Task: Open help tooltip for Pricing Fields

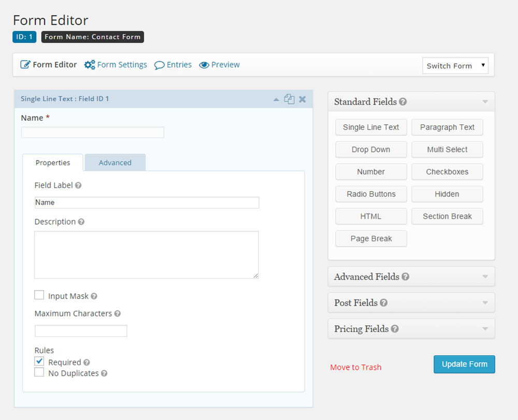Action: click(395, 329)
